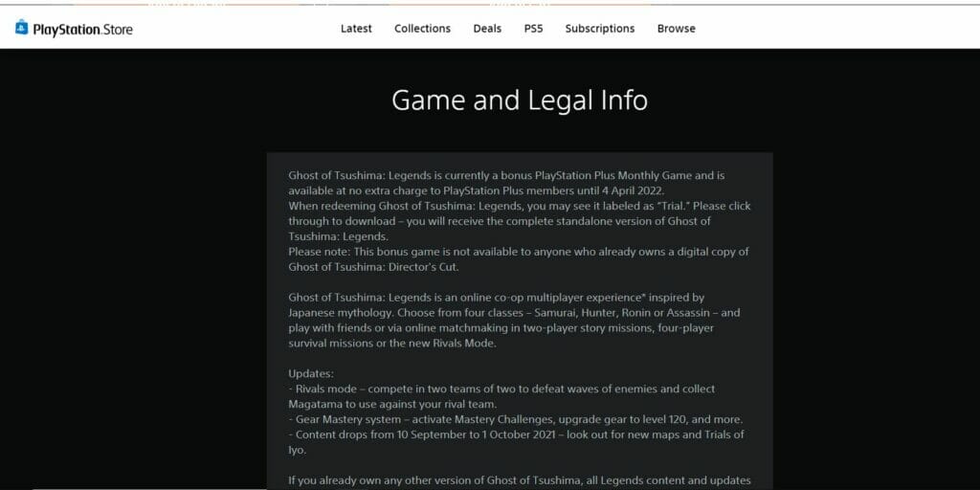
Task: Click the "If you already own" sentence
Action: [x=519, y=479]
